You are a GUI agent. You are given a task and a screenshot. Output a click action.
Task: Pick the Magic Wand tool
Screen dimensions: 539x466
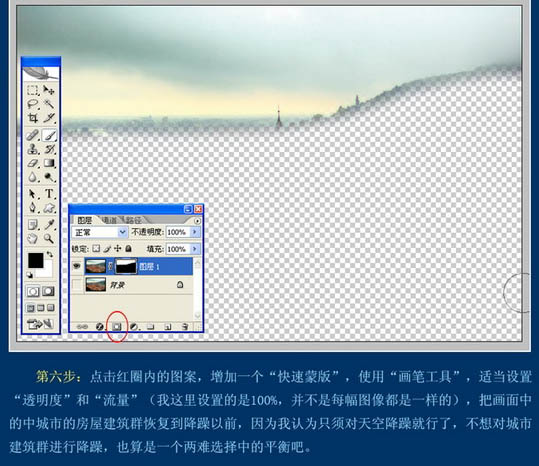tap(49, 104)
